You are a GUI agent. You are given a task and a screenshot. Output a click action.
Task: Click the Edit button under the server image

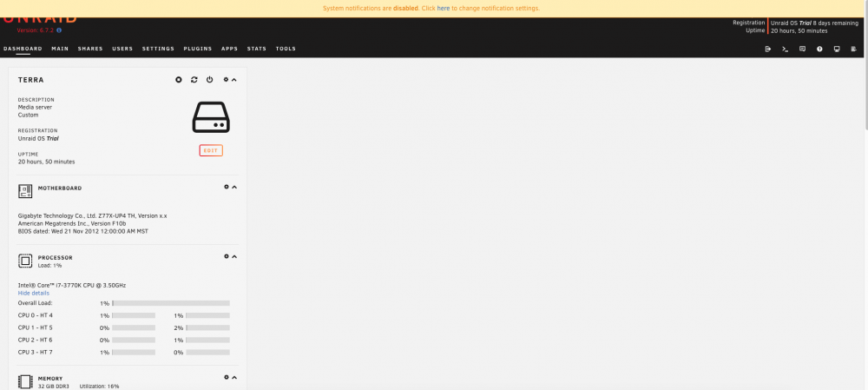tap(211, 150)
